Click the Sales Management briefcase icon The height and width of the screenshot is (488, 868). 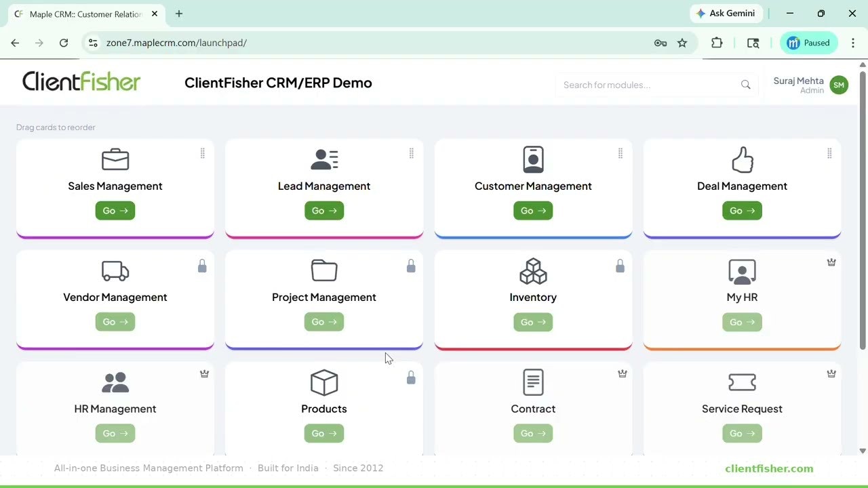click(x=115, y=160)
